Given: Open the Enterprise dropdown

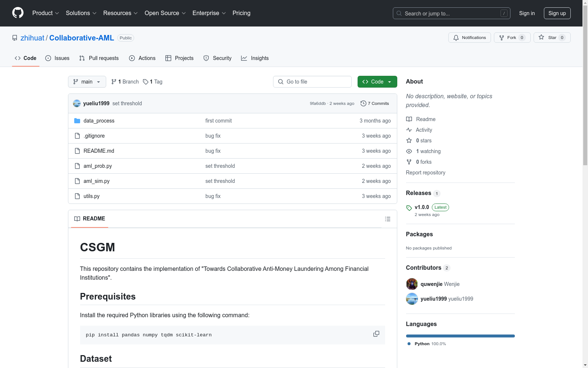Looking at the screenshot, I should [x=209, y=13].
